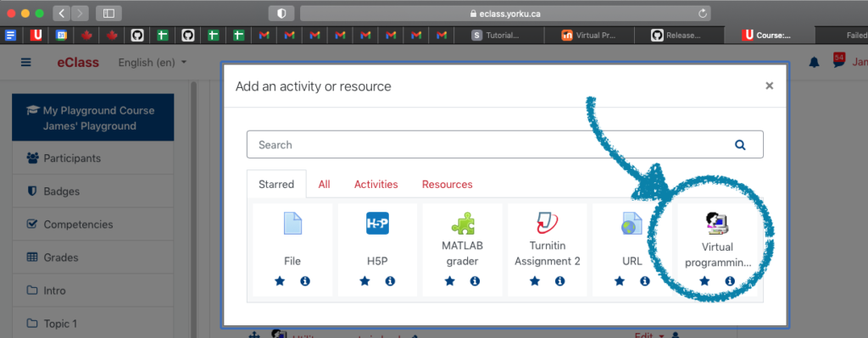Click the sidebar vertical scrollbar
Screen dimensions: 868x338
[193, 209]
